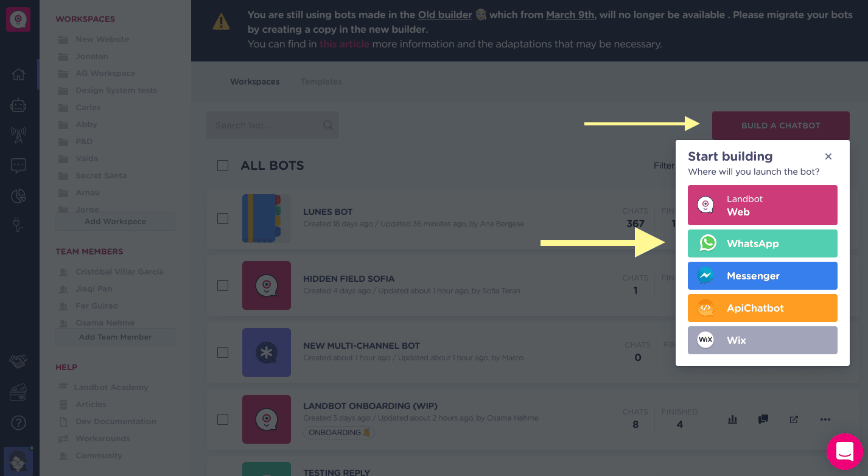868x476 pixels.
Task: Open the Filter options
Action: (x=665, y=165)
